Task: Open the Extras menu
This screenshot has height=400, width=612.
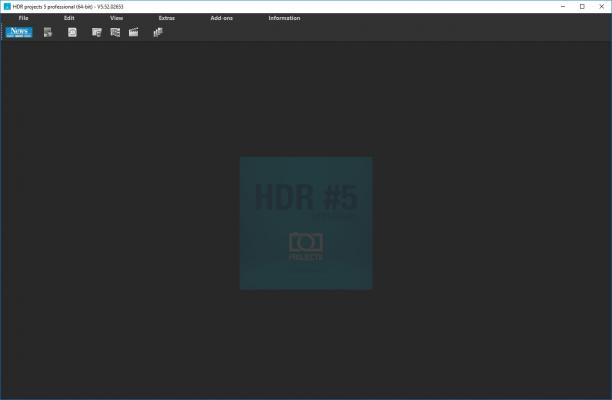Action: pyautogui.click(x=167, y=18)
